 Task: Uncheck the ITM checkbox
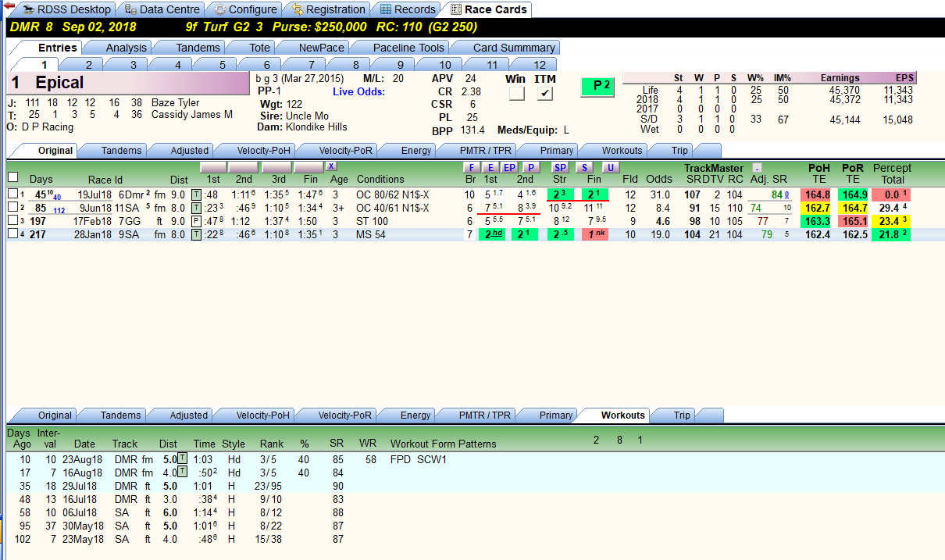545,94
